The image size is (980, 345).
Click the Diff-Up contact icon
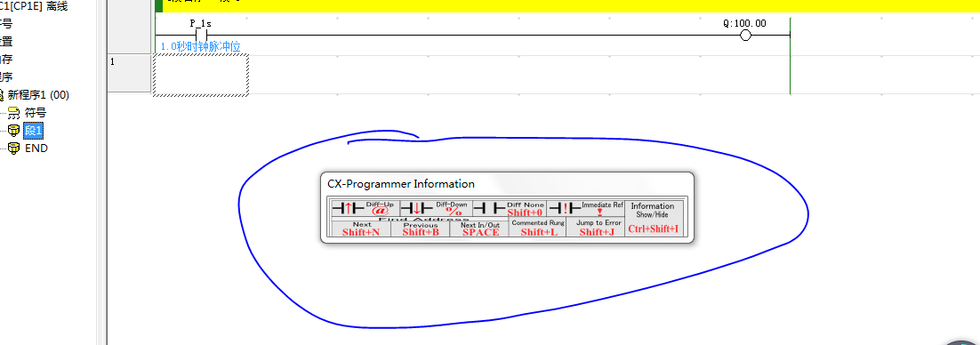click(x=348, y=208)
